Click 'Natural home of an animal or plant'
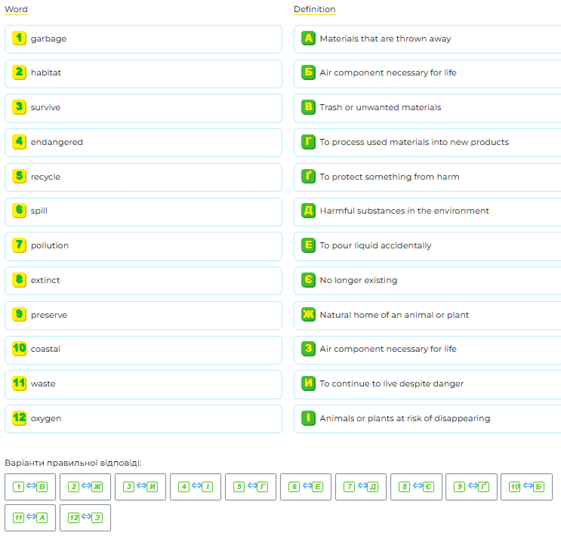The width and height of the screenshot is (561, 542). pyautogui.click(x=394, y=315)
